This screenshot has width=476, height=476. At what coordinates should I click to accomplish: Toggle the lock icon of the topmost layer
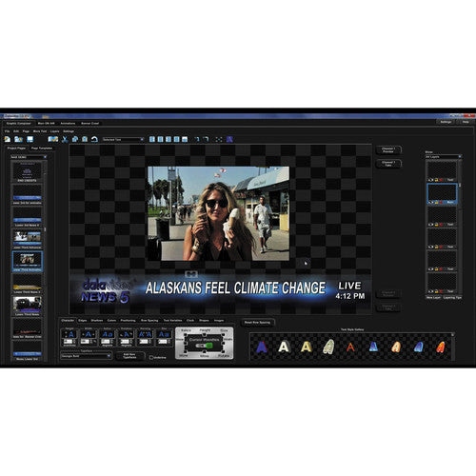pos(436,180)
